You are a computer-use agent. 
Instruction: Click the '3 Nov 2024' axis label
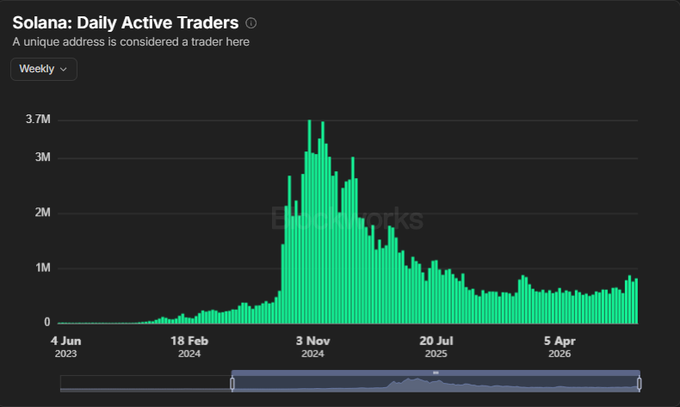(x=313, y=347)
